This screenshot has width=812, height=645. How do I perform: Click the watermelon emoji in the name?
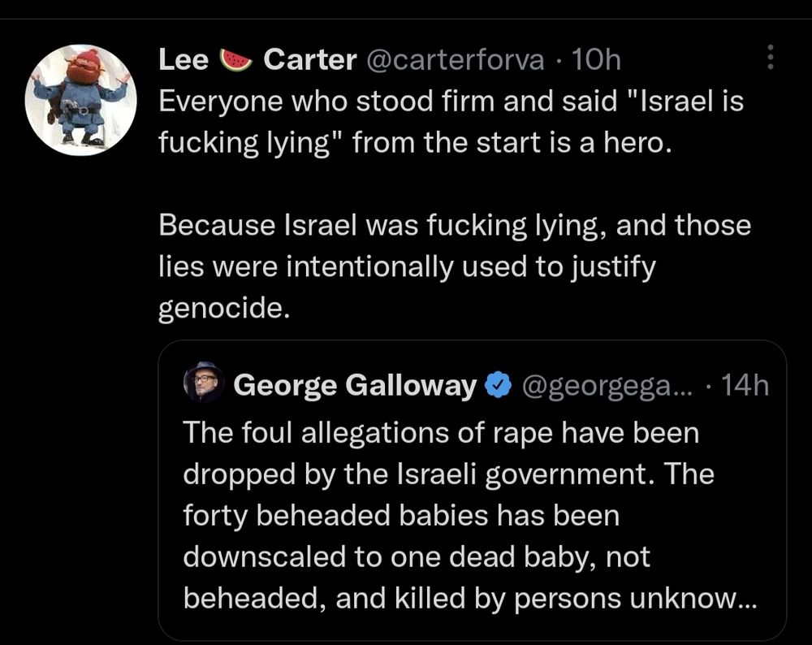coord(236,59)
